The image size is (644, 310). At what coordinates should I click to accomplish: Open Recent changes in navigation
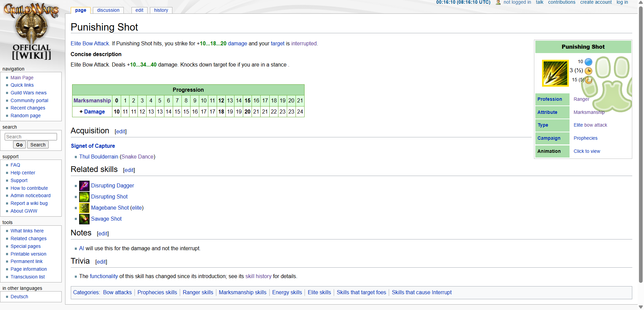pos(28,108)
